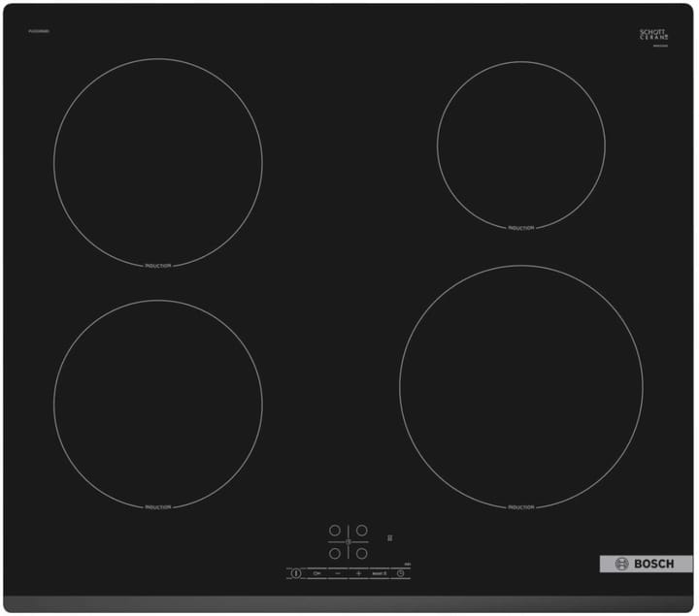Click INDUCTION label under rear-right zone

pyautogui.click(x=521, y=228)
